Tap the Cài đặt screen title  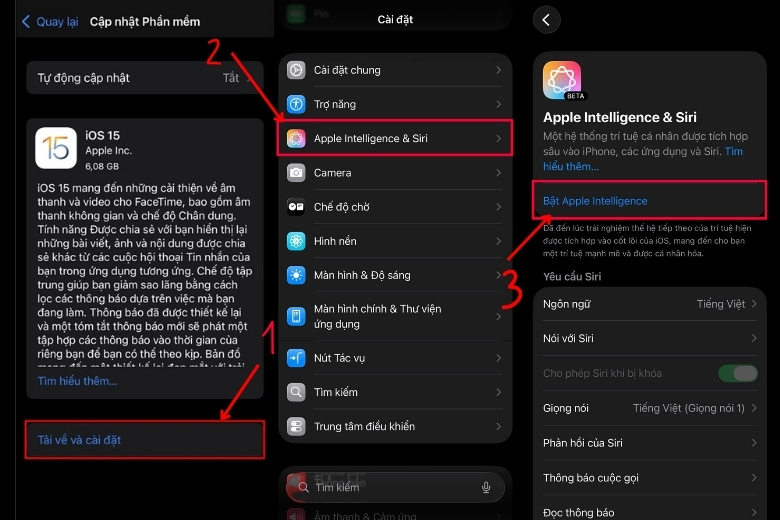[395, 19]
